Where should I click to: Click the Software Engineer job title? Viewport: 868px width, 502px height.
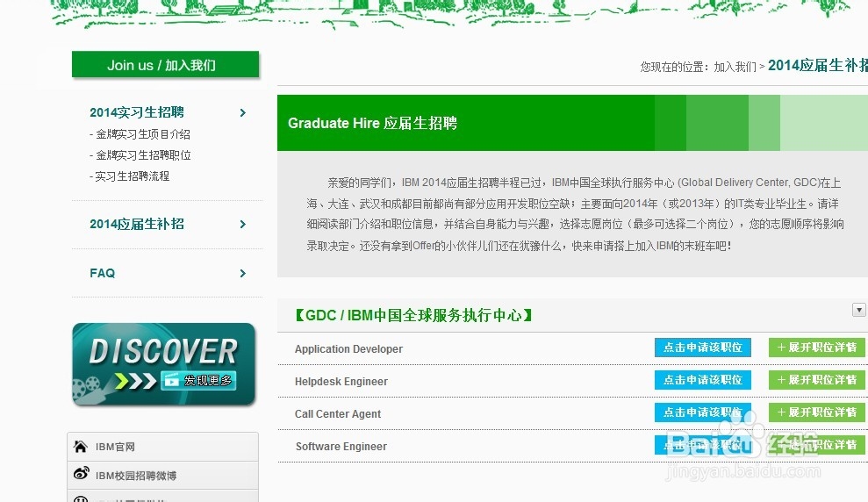pyautogui.click(x=341, y=446)
